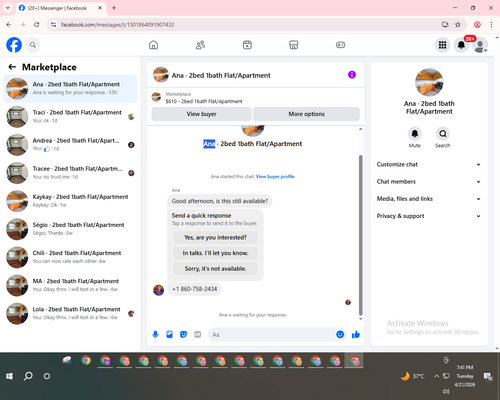
Task: Click the header avatar beside Ana's chat title
Action: coord(161,75)
